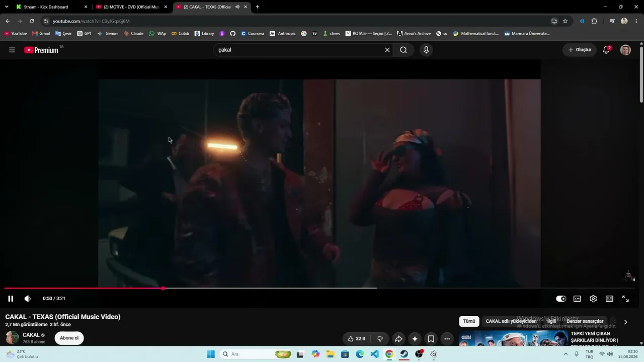Mute the video volume

point(28,299)
